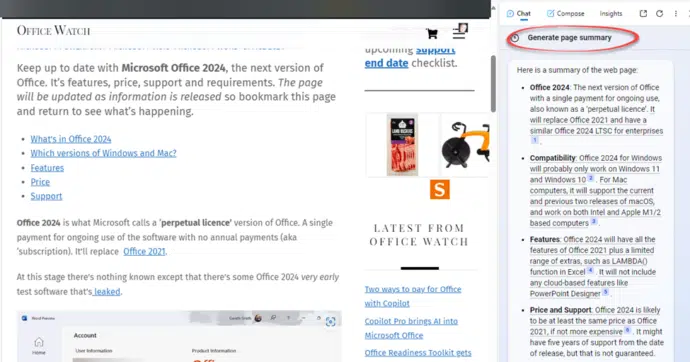Open Office Readiness Toolkit article link
The height and width of the screenshot is (362, 690).
[x=418, y=353]
